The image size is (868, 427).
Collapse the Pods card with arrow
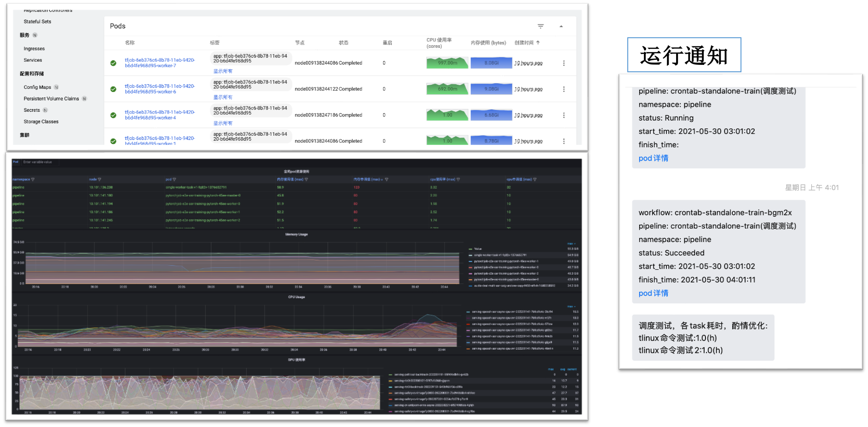click(561, 26)
